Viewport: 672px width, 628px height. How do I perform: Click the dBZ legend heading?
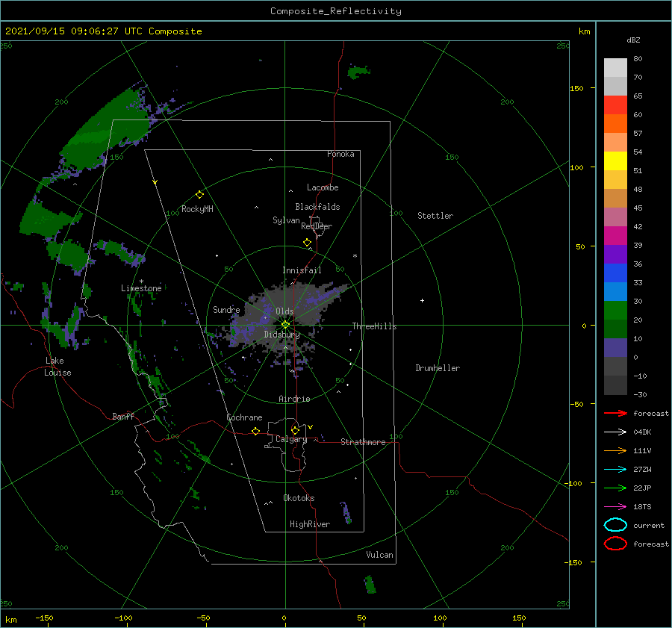633,40
